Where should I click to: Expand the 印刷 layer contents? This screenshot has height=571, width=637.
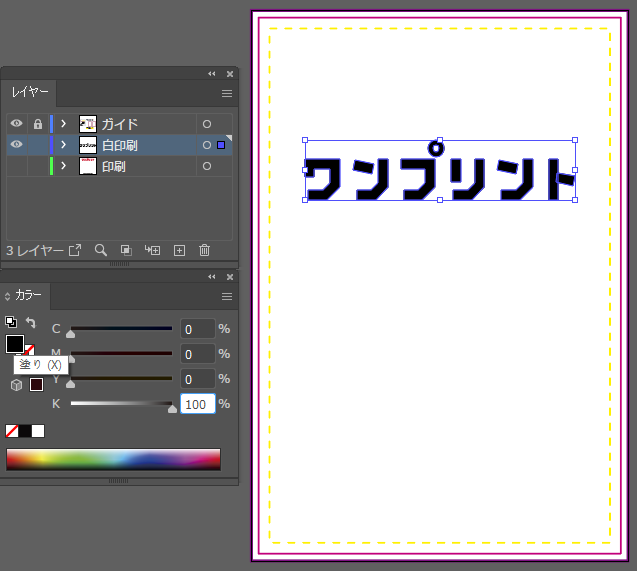(x=63, y=166)
